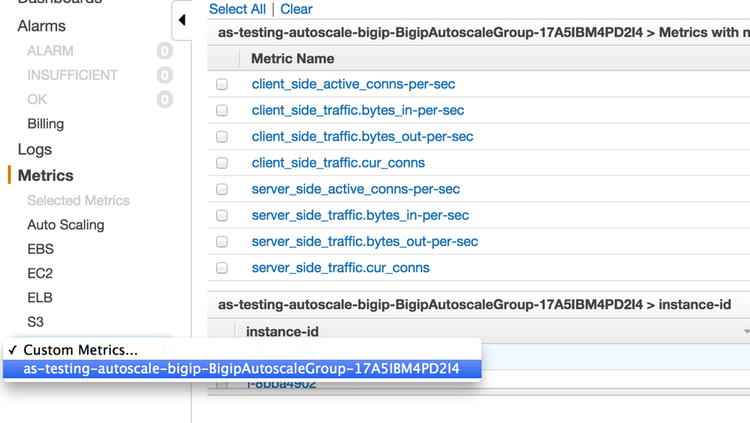This screenshot has height=423, width=750.
Task: Enable server_side_traffic.cur_conns metric checkbox
Action: coord(222,268)
